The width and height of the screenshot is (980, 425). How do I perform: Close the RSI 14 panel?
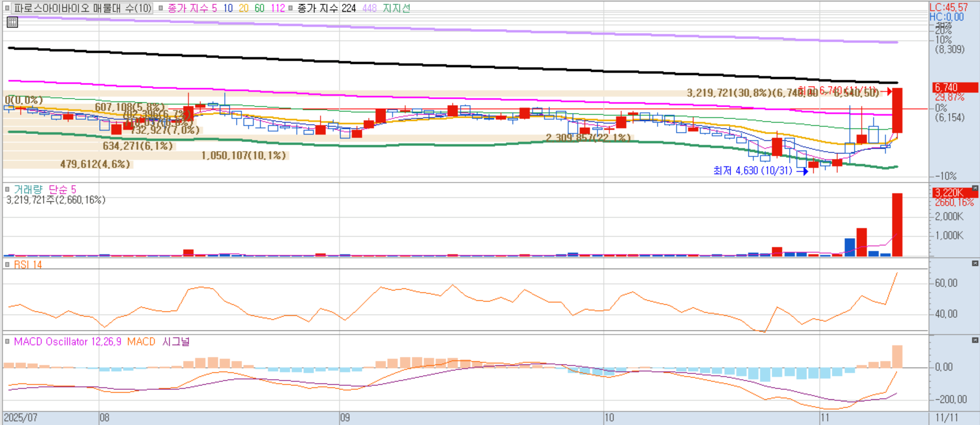point(975,263)
